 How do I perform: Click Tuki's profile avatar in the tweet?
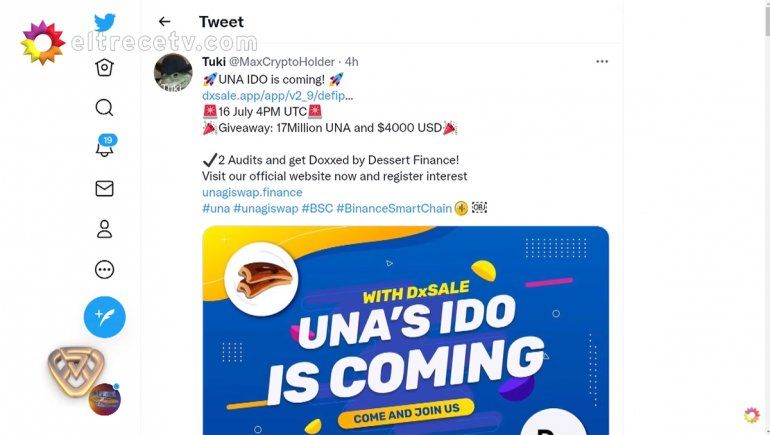pos(173,73)
